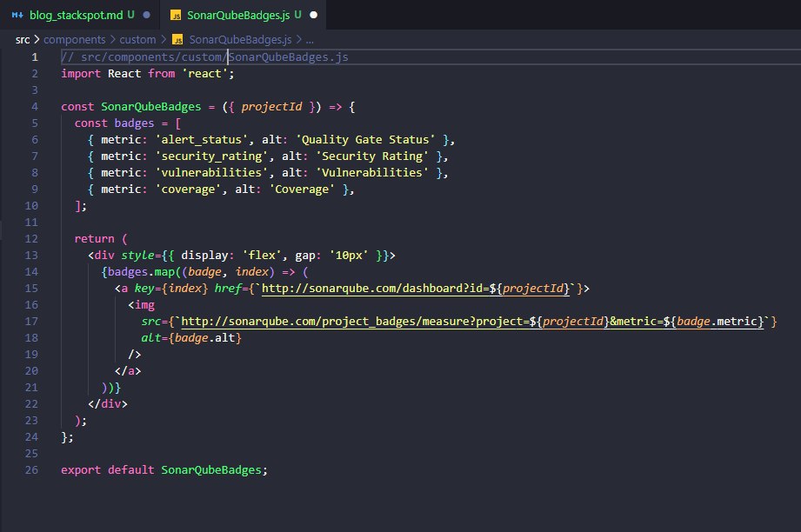Click the JS file icon on SonarQubeBadges.js tab
This screenshot has width=801, height=532.
176,16
